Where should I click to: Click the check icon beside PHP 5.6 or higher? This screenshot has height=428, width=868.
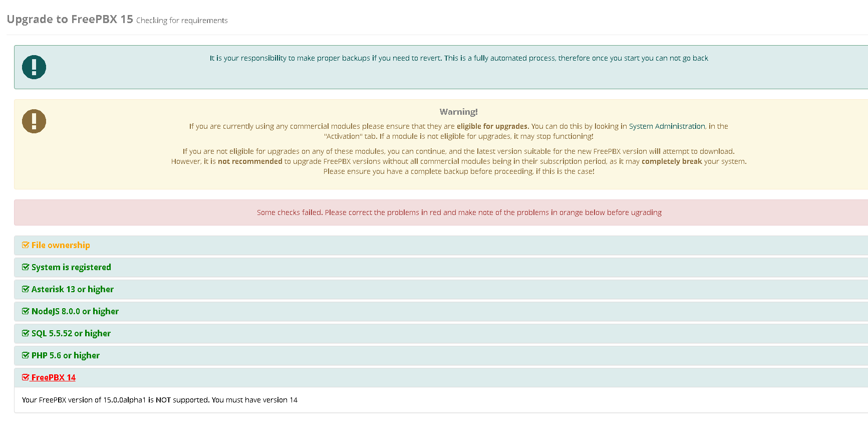(26, 355)
